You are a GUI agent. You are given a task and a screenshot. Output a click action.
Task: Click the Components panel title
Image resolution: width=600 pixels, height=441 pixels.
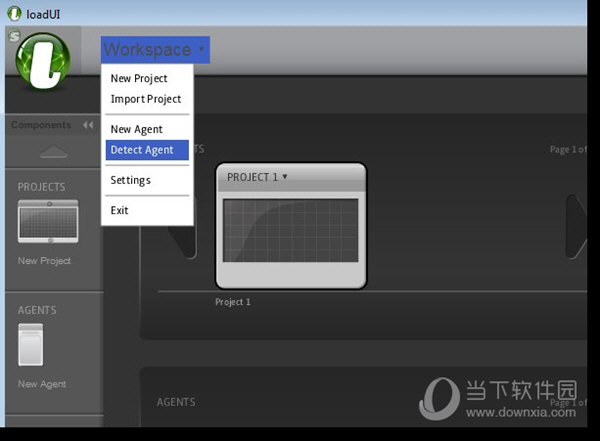[41, 125]
